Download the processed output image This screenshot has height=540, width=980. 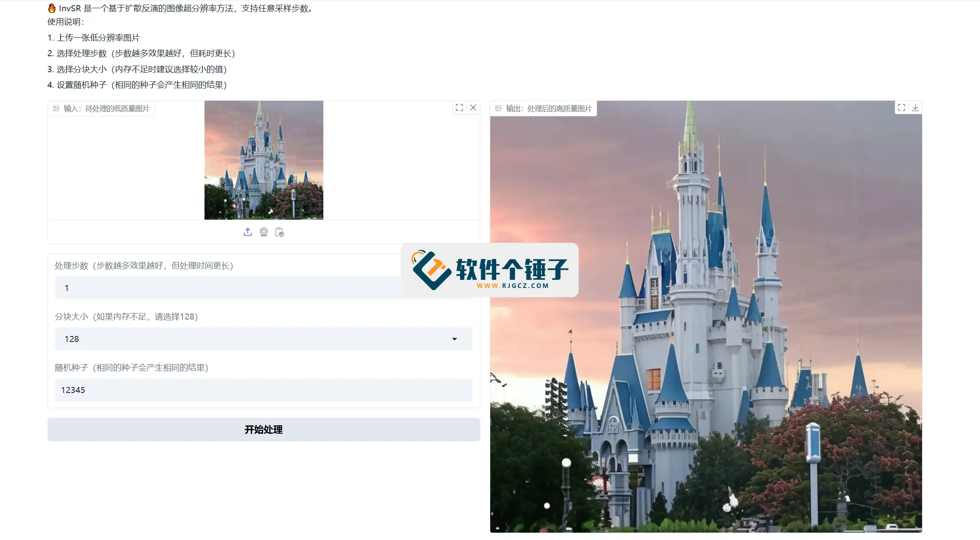(x=916, y=108)
